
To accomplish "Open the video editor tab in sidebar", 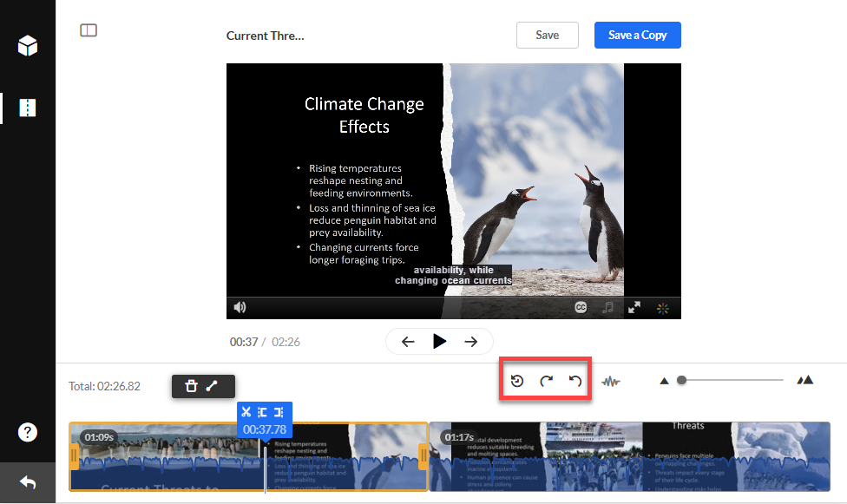I will click(28, 108).
